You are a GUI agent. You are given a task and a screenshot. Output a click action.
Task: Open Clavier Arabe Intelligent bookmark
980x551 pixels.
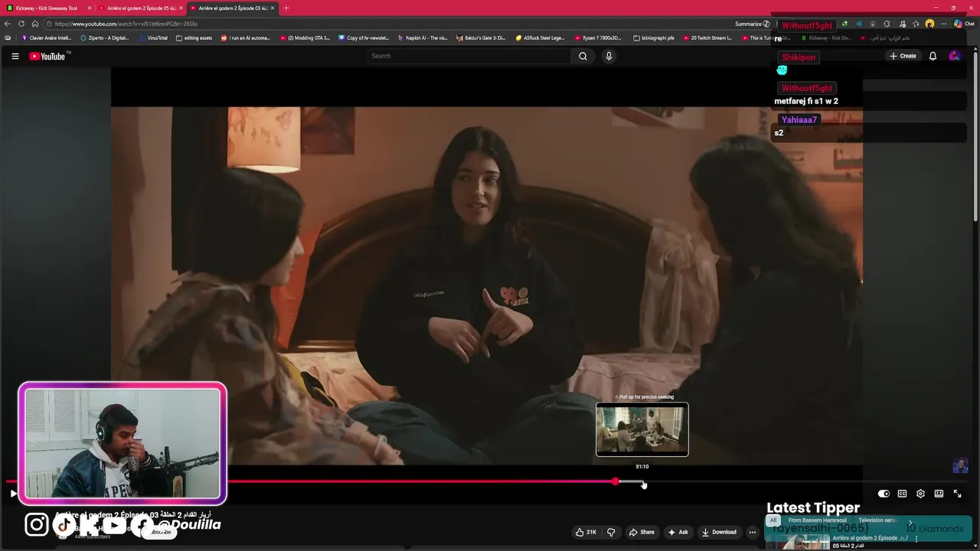(47, 37)
